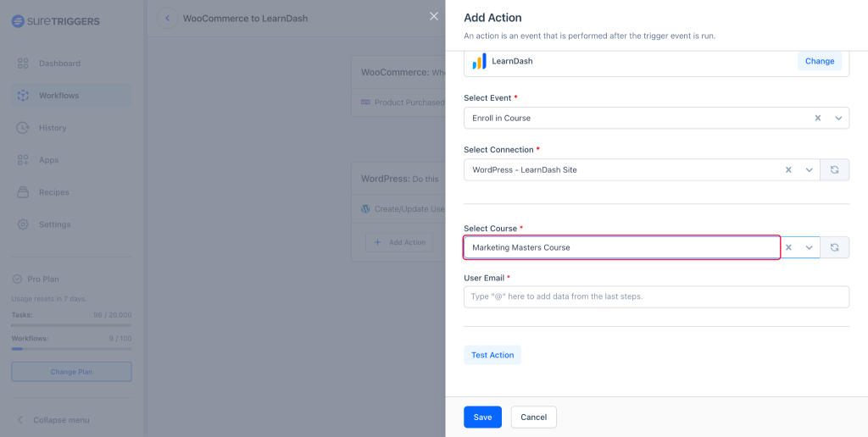Open Dashboard in the sidebar
The width and height of the screenshot is (868, 437).
coord(59,64)
